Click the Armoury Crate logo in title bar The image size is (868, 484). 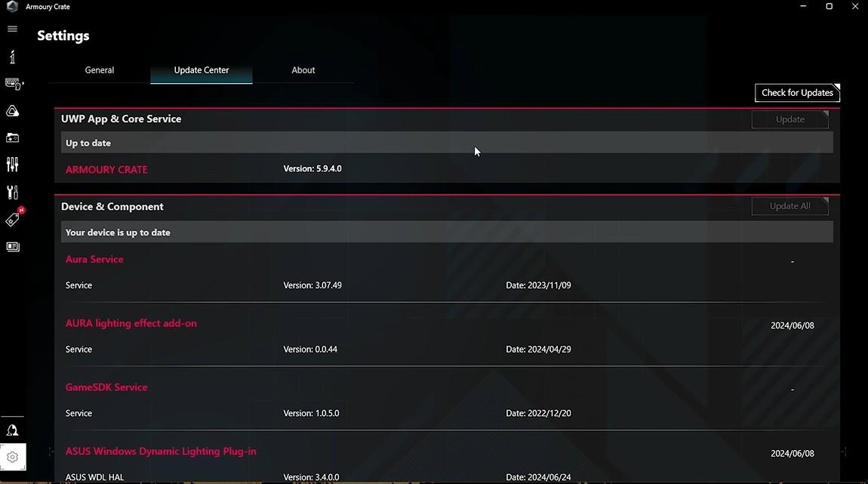click(x=11, y=7)
